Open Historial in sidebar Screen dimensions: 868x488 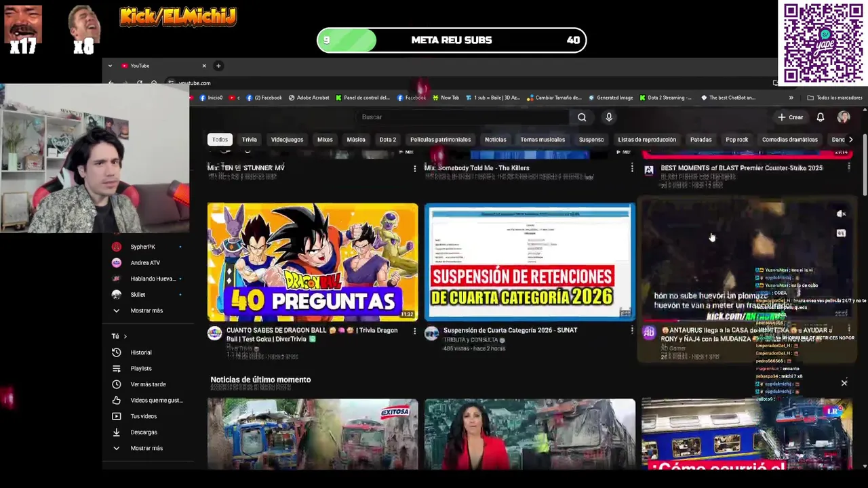(140, 352)
